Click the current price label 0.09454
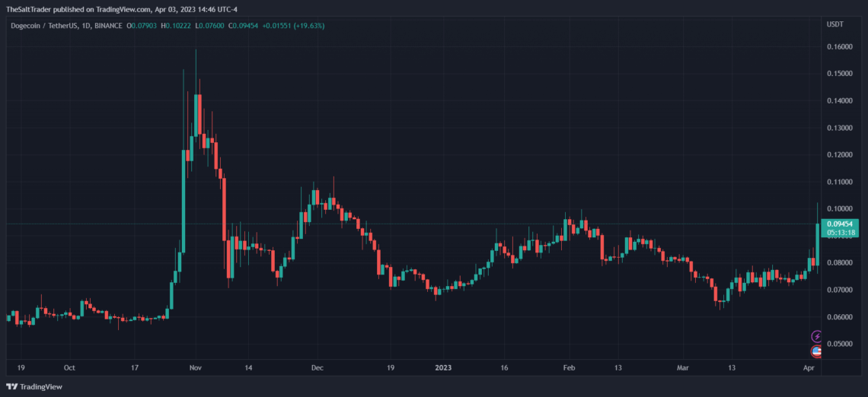This screenshot has width=868, height=397. click(x=840, y=224)
